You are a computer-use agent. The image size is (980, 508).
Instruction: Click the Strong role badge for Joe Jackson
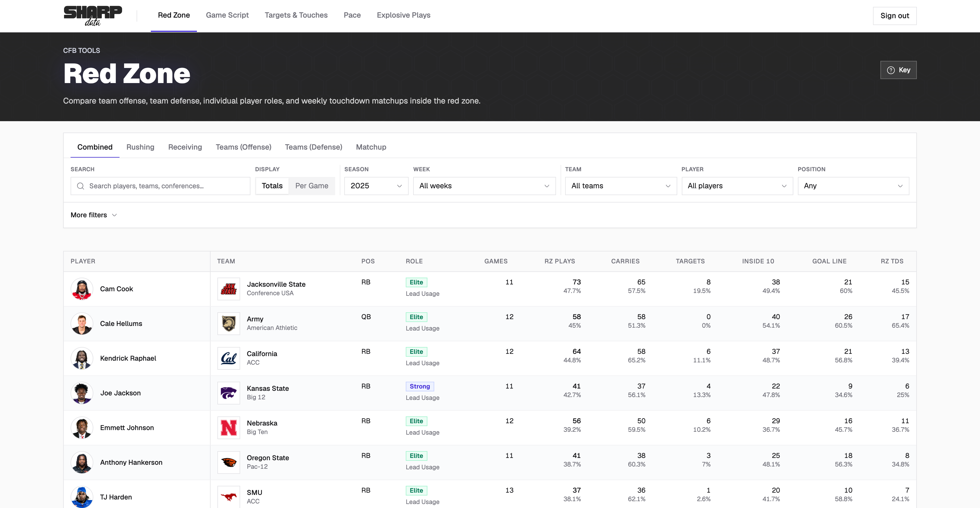click(x=420, y=386)
